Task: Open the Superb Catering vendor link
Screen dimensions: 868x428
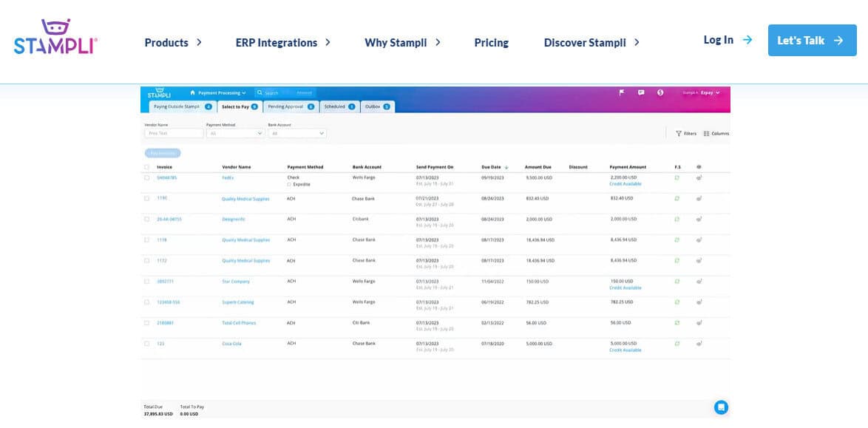Action: 238,302
